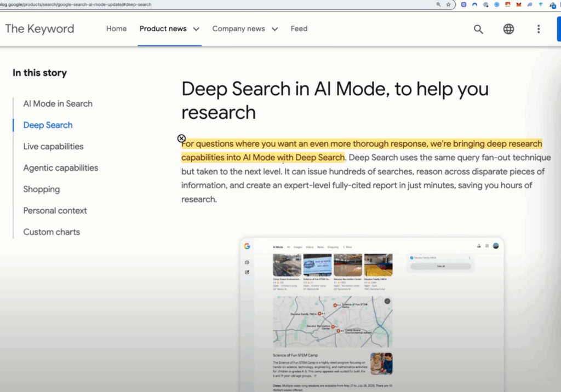The image size is (561, 392).
Task: Select the News tab in the preview
Action: click(320, 247)
